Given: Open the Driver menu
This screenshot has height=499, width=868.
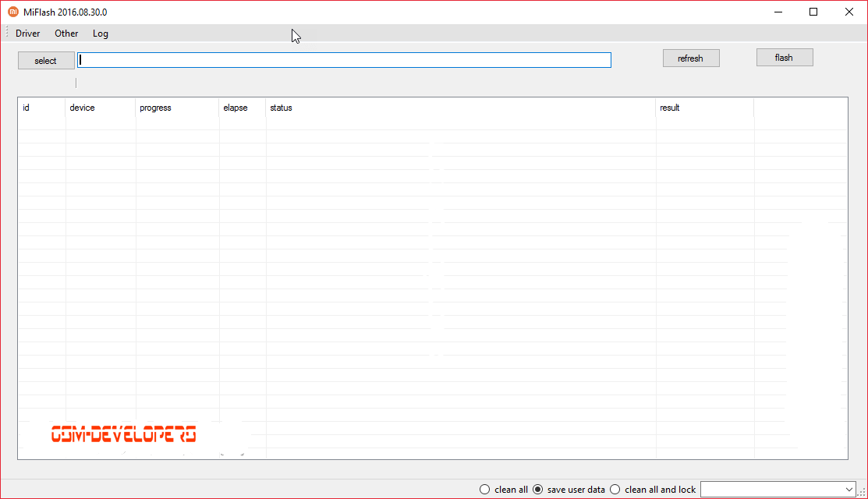Looking at the screenshot, I should [x=27, y=34].
